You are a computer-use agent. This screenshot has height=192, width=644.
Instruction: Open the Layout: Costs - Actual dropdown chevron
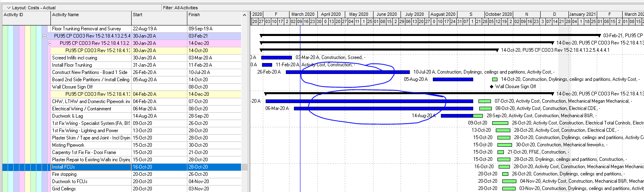tap(8, 8)
